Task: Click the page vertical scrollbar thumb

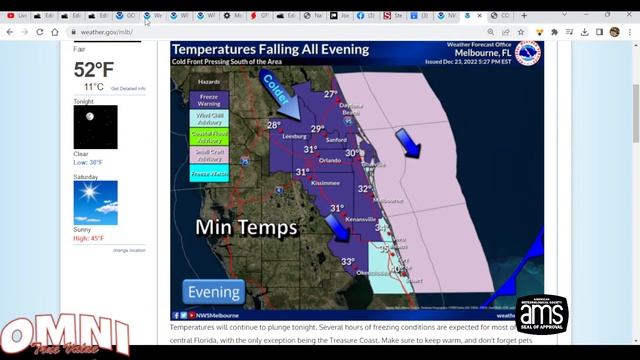Action: (636, 113)
